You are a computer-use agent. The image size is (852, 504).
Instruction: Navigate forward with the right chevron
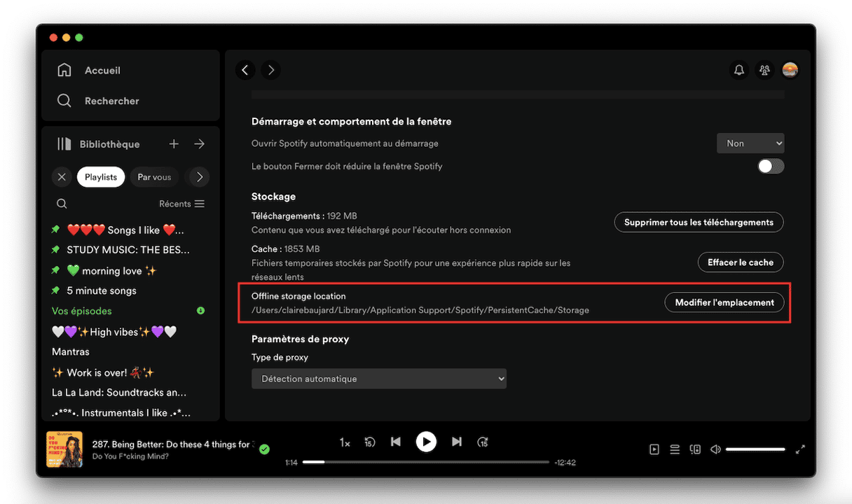click(x=270, y=70)
